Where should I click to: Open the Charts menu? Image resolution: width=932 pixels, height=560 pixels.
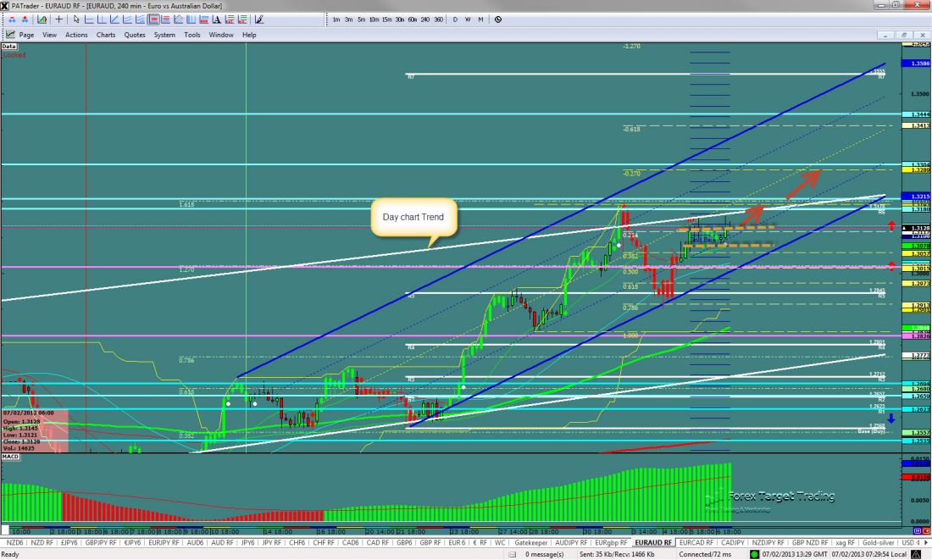coord(106,35)
